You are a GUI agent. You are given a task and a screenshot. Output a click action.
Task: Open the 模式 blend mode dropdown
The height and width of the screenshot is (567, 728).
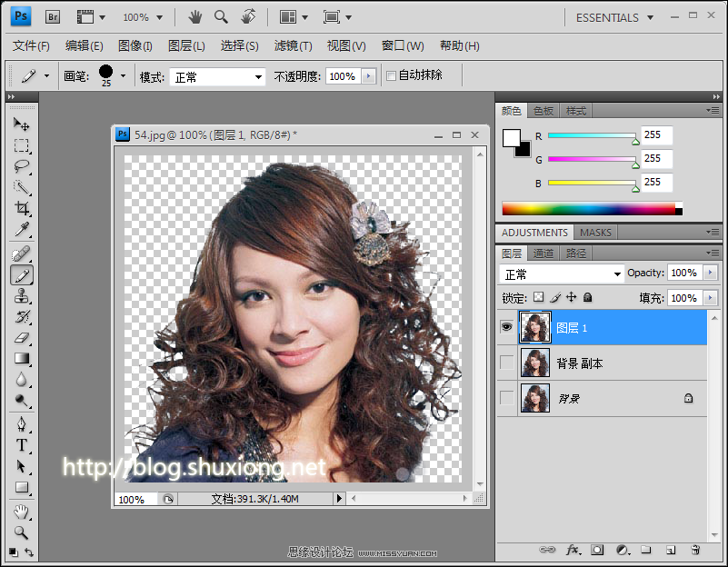pos(217,77)
